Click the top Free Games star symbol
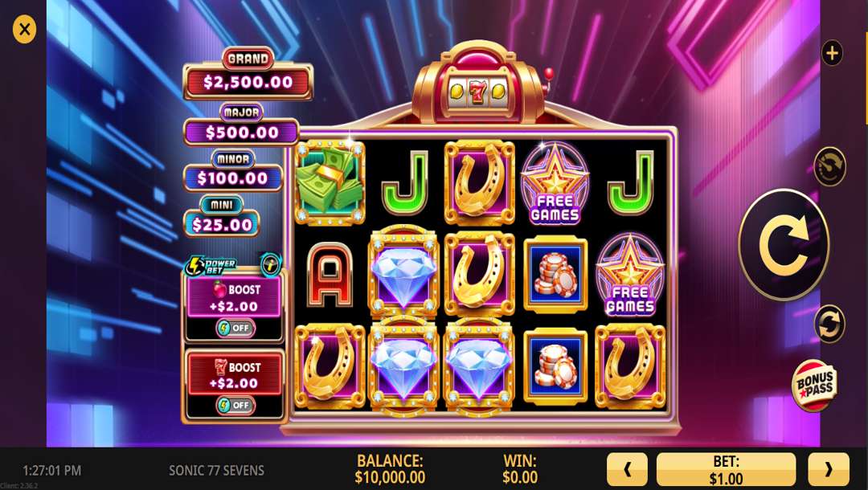 tap(555, 183)
